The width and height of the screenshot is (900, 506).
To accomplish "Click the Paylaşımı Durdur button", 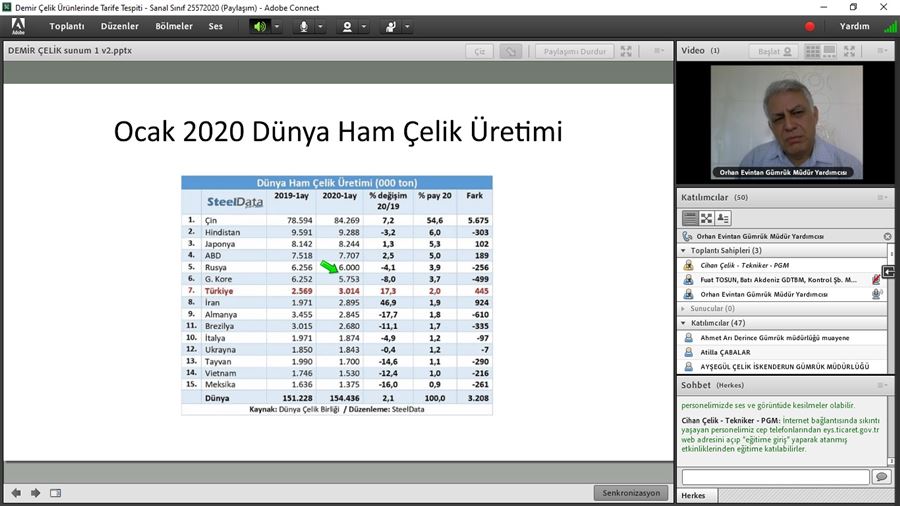I will click(573, 51).
